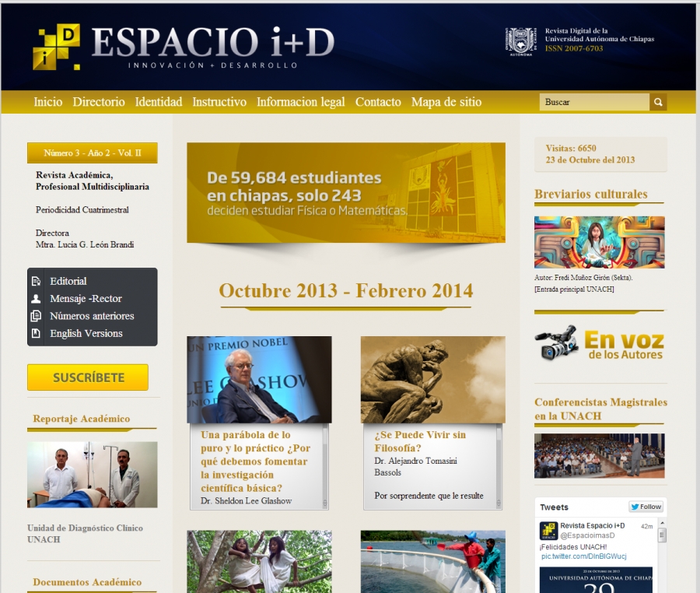This screenshot has width=700, height=593.
Task: Open ¿Se Puede Vivir sin Filosofía? article
Action: (x=420, y=441)
